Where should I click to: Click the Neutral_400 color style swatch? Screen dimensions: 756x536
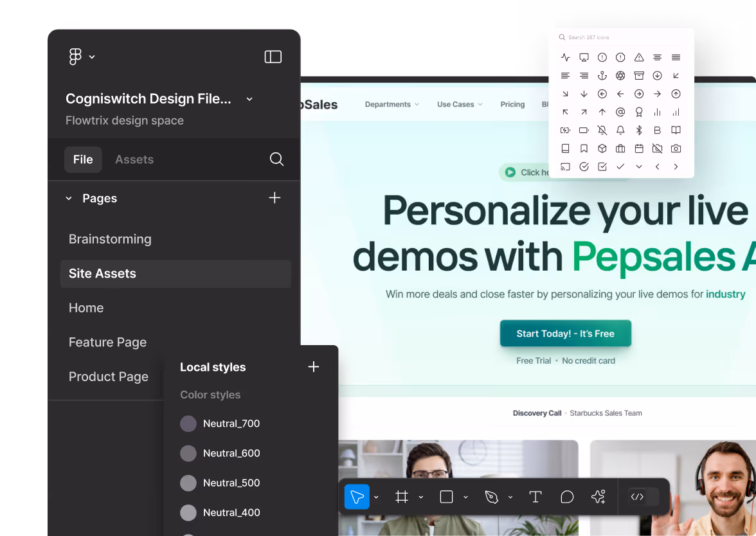pyautogui.click(x=188, y=512)
